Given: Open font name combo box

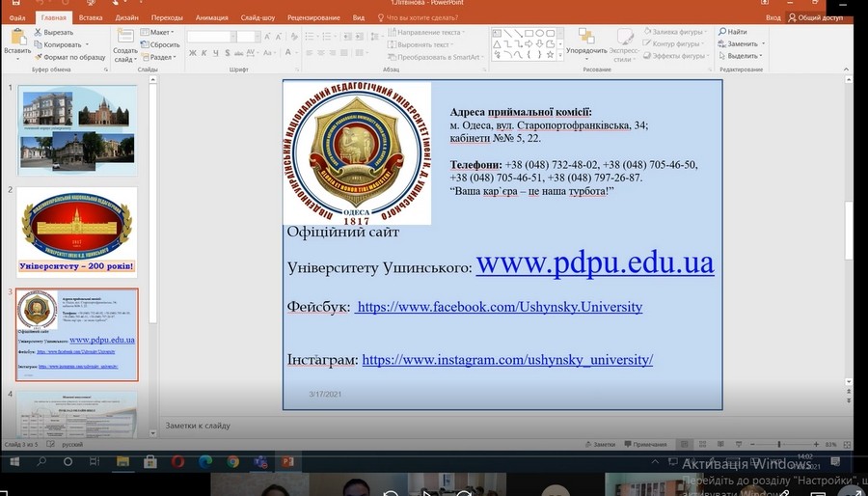Looking at the screenshot, I should coord(211,37).
